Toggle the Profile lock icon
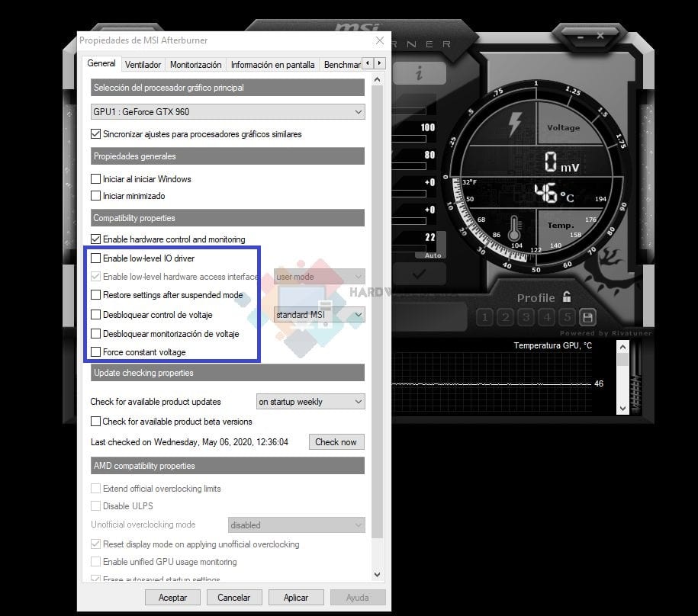698x616 pixels. (567, 297)
